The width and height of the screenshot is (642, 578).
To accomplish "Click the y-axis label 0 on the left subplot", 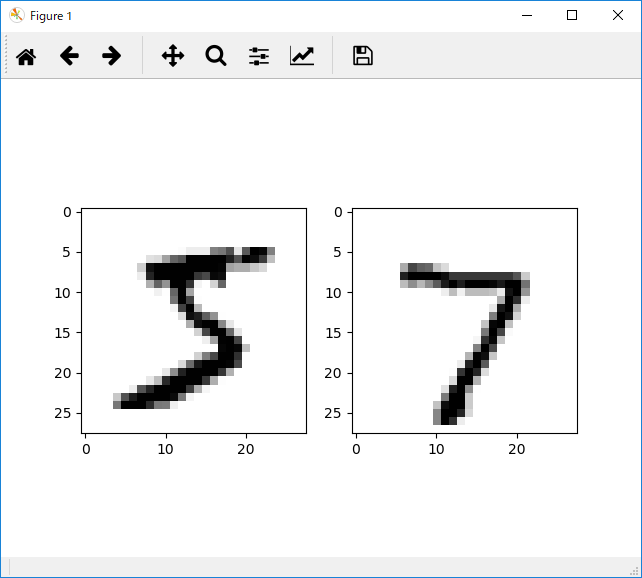I will click(x=67, y=212).
